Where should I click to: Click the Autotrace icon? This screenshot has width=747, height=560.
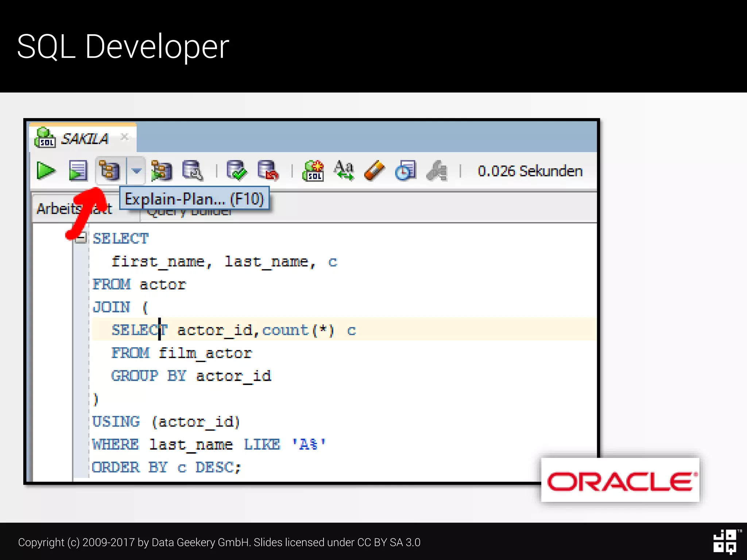tap(161, 171)
